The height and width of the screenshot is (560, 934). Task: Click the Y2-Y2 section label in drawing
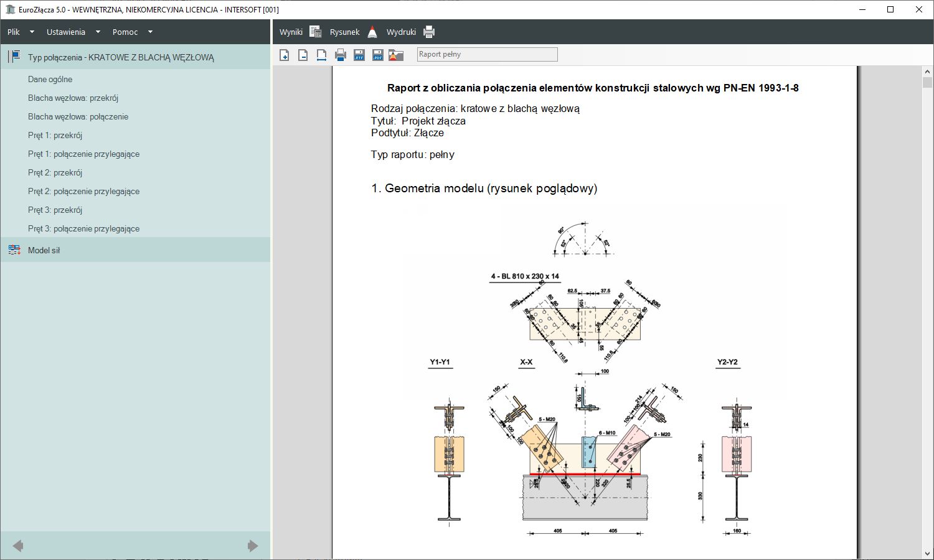click(727, 362)
